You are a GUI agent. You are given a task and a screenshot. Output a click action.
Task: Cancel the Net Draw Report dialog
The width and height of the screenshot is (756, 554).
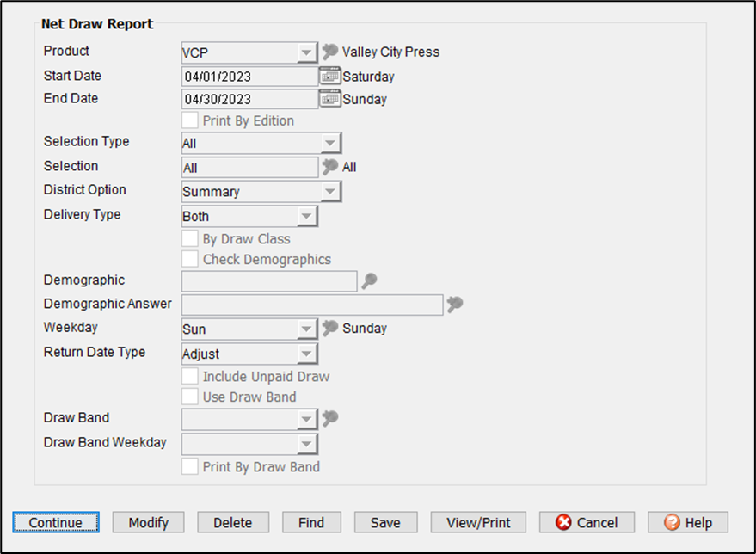(587, 522)
